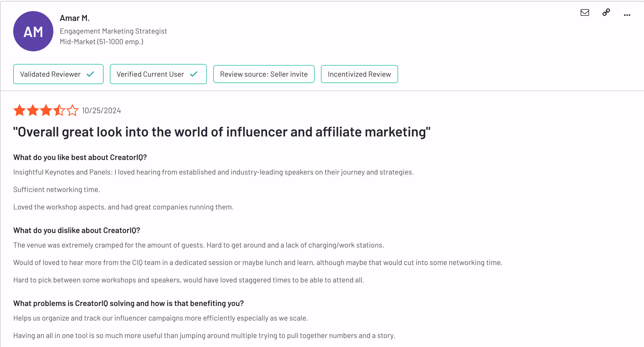Click 'Helps us organize and track' sentence

coord(161,318)
